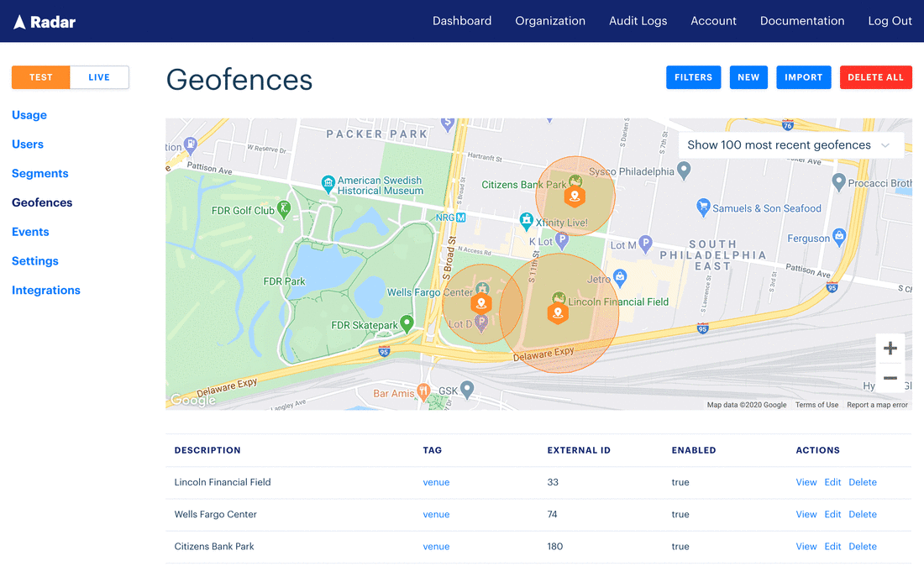This screenshot has height=577, width=924.
Task: Click the Sysco Philadelphia map pin
Action: tap(684, 170)
